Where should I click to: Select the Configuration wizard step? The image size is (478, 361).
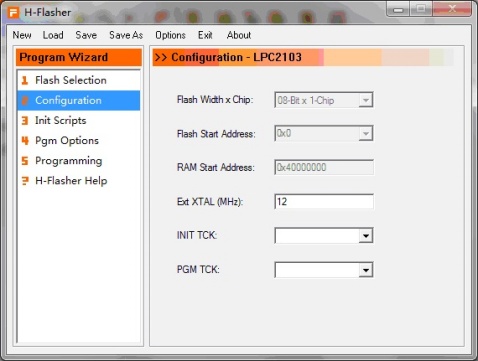[79, 100]
